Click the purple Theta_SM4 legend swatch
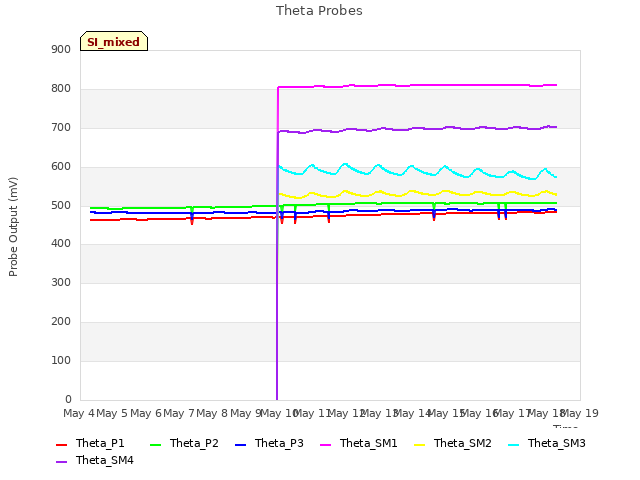 coord(61,462)
